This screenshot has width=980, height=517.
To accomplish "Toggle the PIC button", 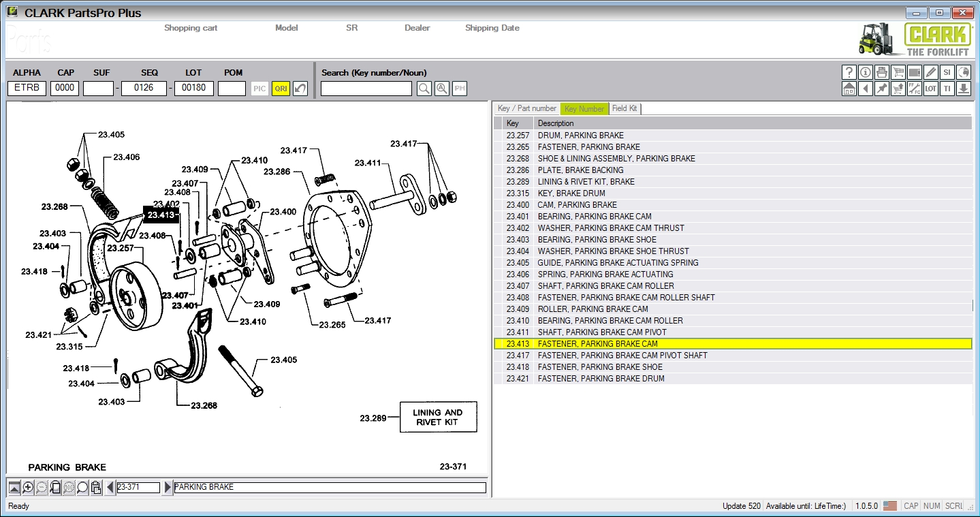I will [x=259, y=89].
